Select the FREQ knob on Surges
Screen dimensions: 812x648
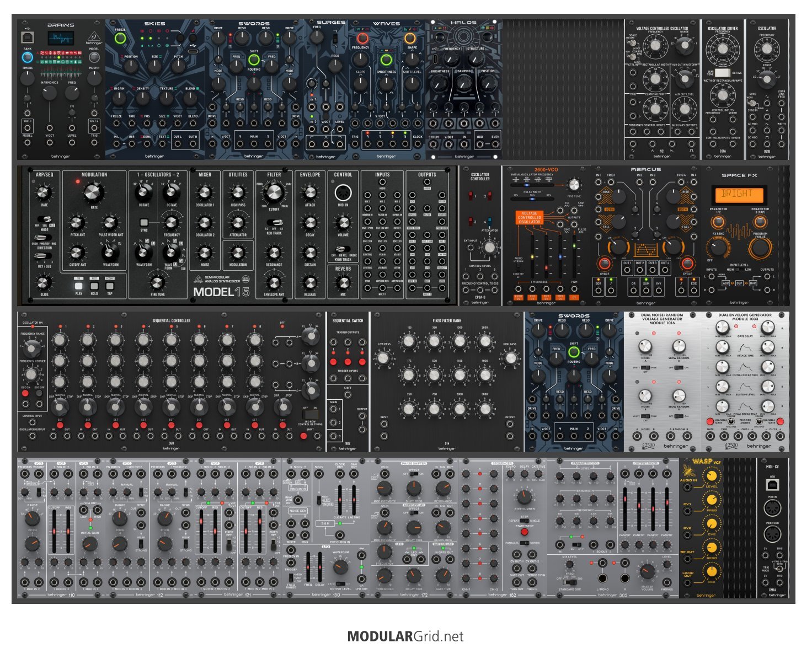coord(317,38)
